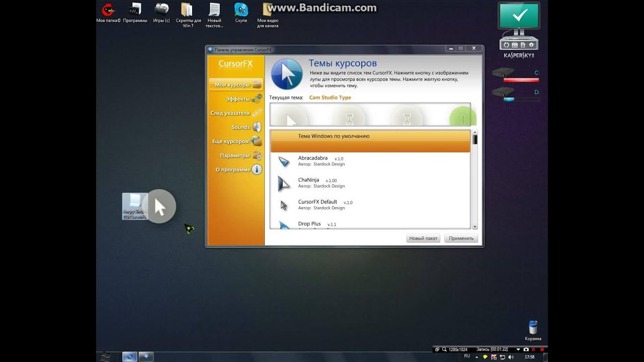Click the theme list scrollbar thumb

pos(474,139)
